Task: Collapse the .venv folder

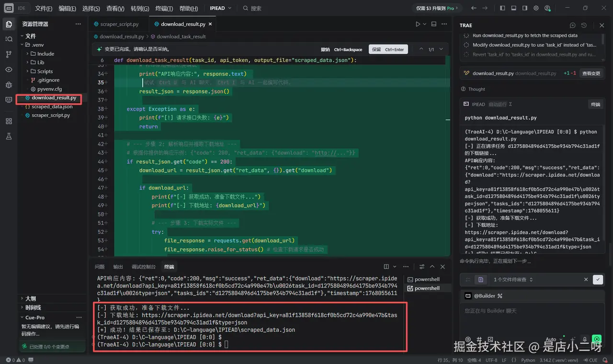Action: click(x=22, y=45)
